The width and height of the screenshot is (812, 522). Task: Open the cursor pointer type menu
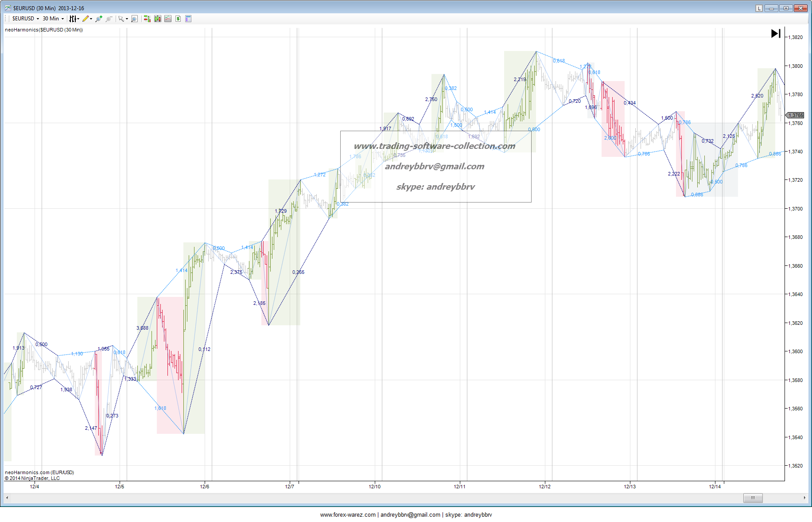(123, 19)
